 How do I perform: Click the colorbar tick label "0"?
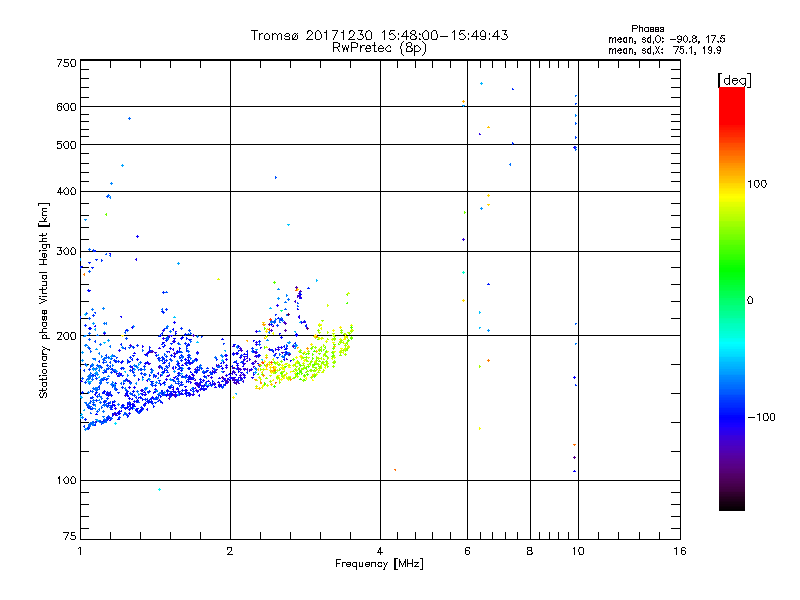(750, 300)
